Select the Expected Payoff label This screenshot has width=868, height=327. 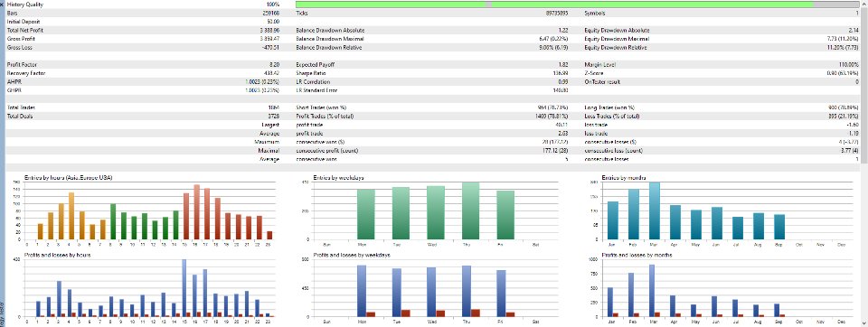click(x=316, y=65)
